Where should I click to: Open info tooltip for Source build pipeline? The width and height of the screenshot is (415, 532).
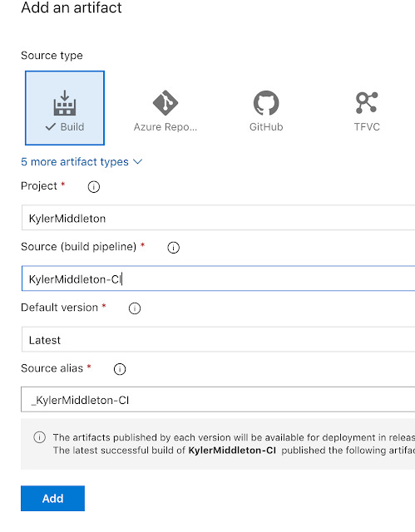(173, 248)
